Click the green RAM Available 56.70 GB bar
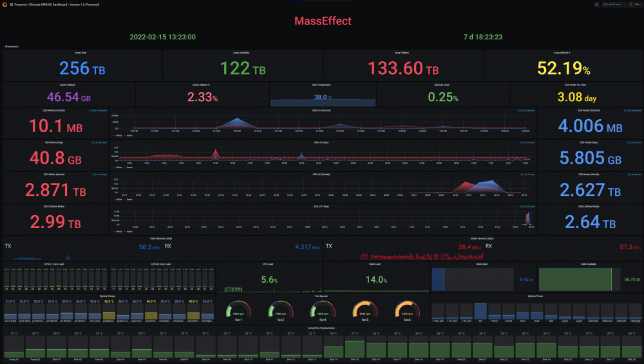 coord(575,280)
